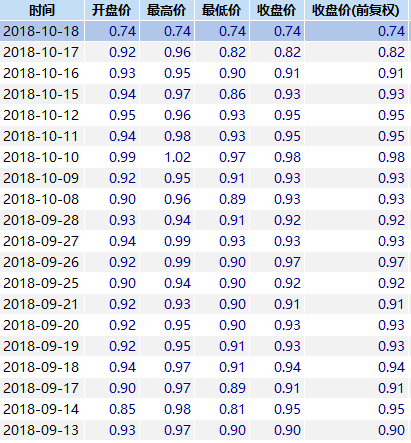Select the 2018-09-21 date cell
Screen dimensions: 411x443
(x=42, y=304)
